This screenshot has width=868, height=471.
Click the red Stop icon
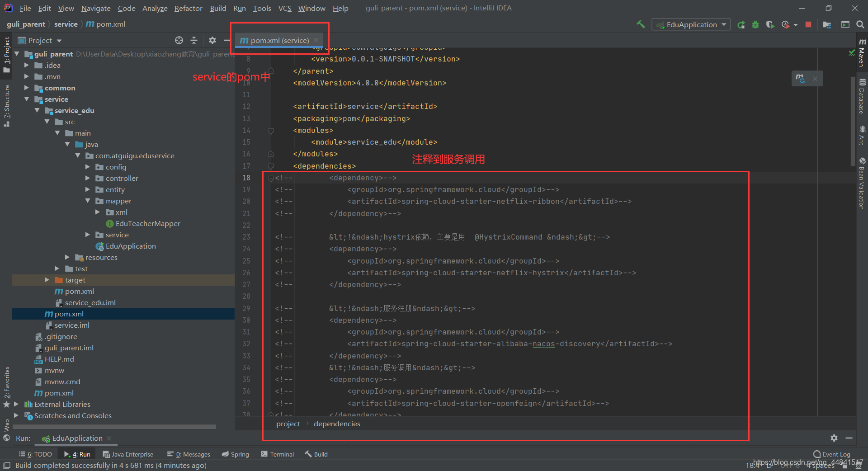808,25
